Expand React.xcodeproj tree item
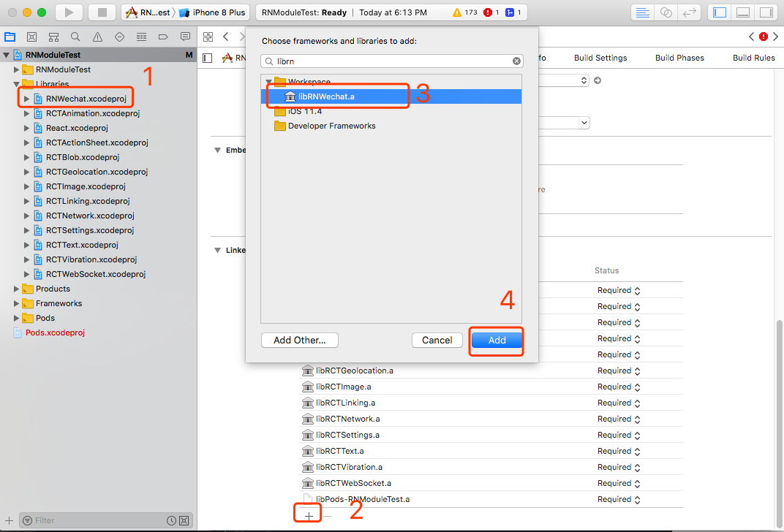This screenshot has width=784, height=532. tap(26, 128)
